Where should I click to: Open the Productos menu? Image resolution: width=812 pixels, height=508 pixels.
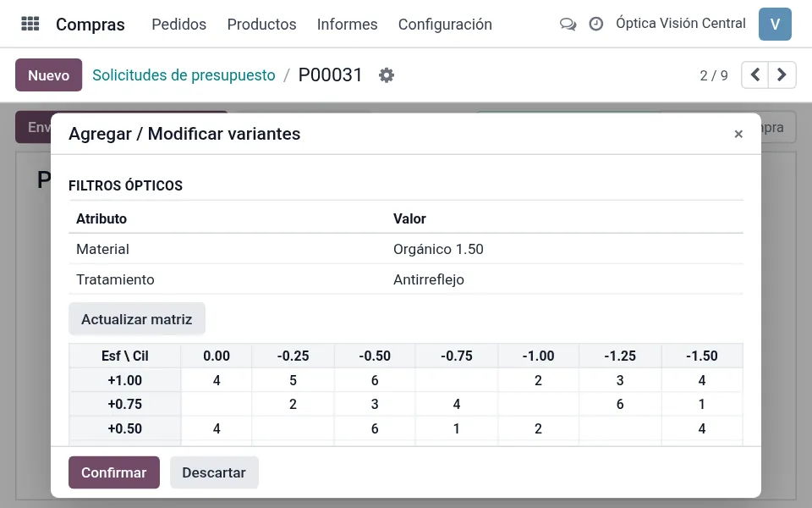[261, 25]
